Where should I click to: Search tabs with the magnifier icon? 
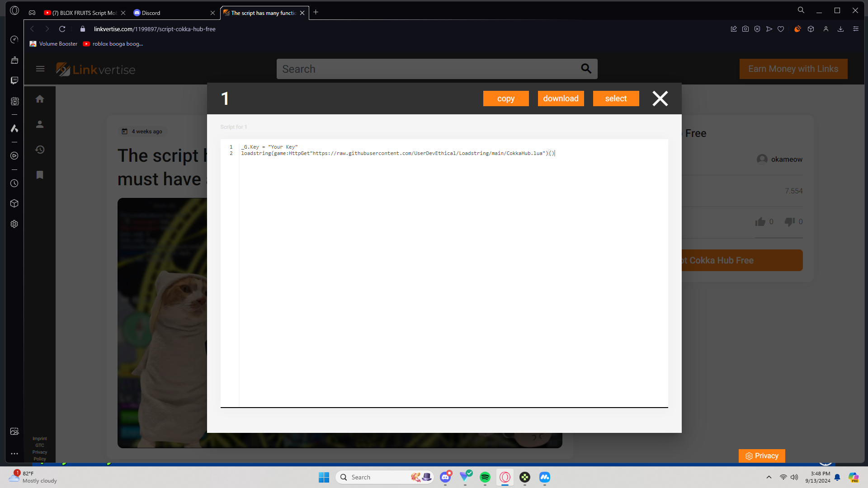801,10
